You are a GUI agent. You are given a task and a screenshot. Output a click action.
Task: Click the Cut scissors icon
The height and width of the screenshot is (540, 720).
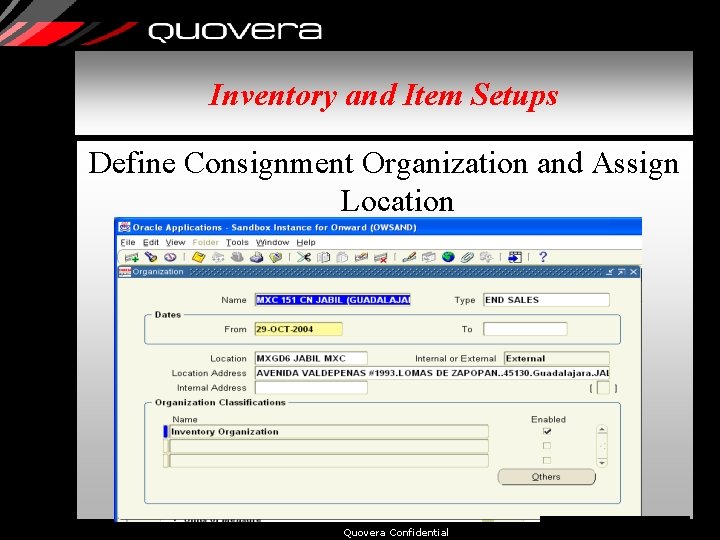point(304,257)
